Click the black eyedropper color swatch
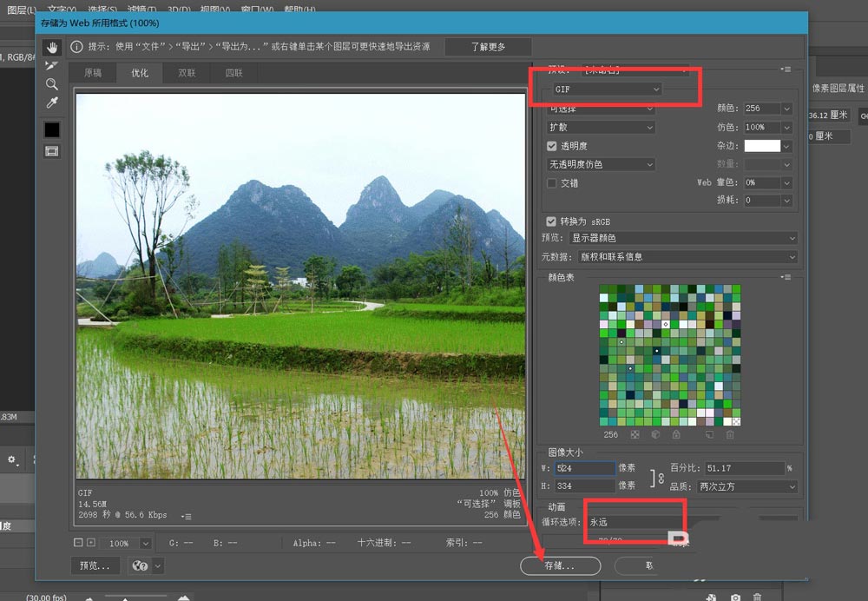 (52, 129)
